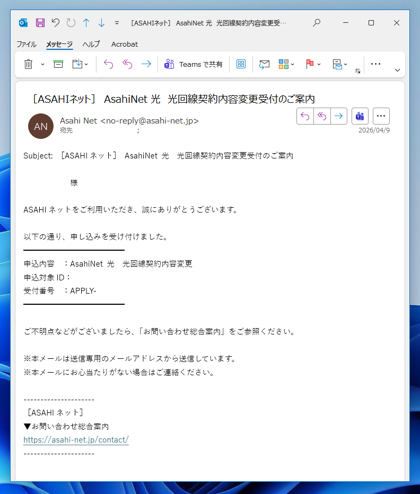Screen dimensions: 420x494
Task: Open the categorize color squares dropdown
Action: [x=286, y=64]
